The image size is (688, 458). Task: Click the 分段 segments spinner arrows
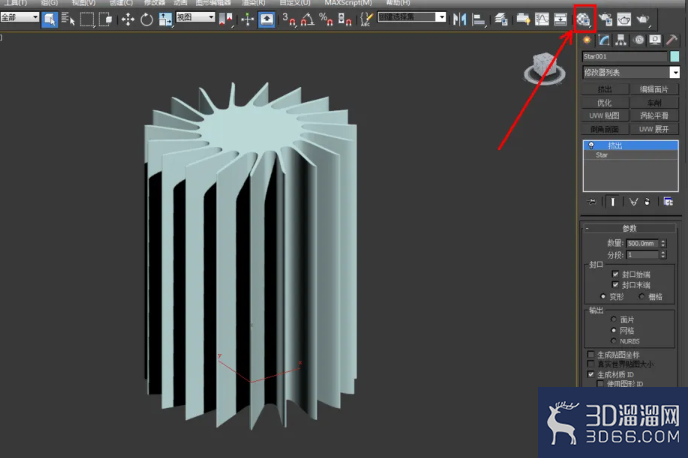click(x=663, y=254)
